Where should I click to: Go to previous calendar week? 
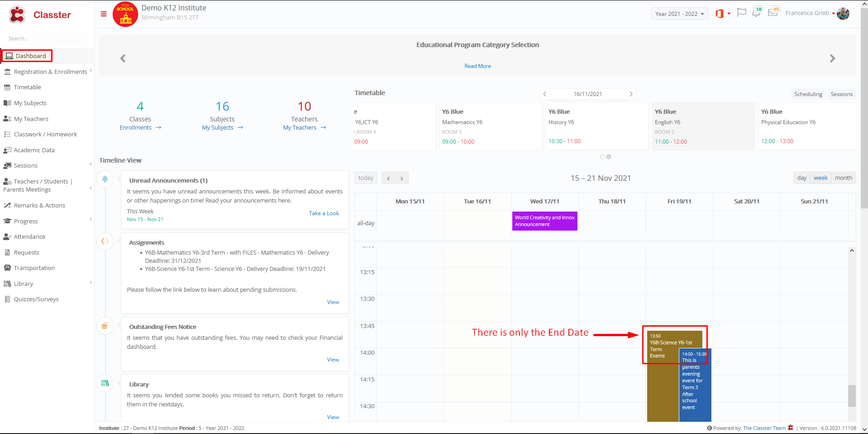pyautogui.click(x=388, y=178)
